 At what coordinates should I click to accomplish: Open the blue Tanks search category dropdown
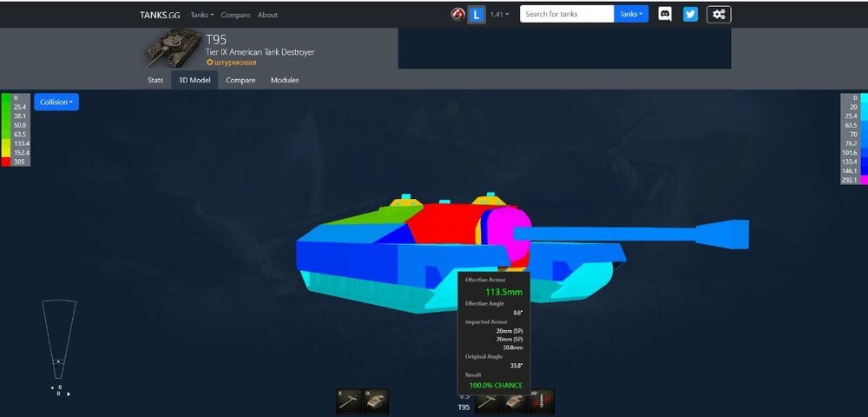pos(631,14)
